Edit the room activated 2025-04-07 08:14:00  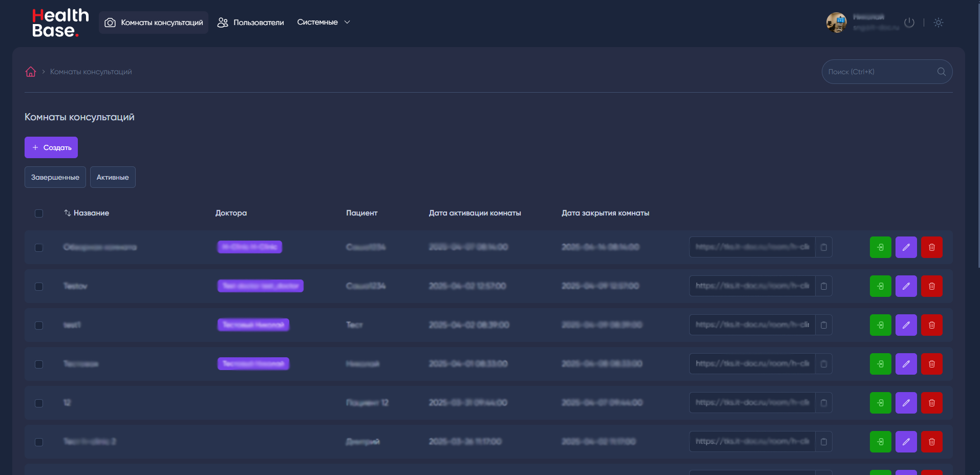tap(906, 247)
